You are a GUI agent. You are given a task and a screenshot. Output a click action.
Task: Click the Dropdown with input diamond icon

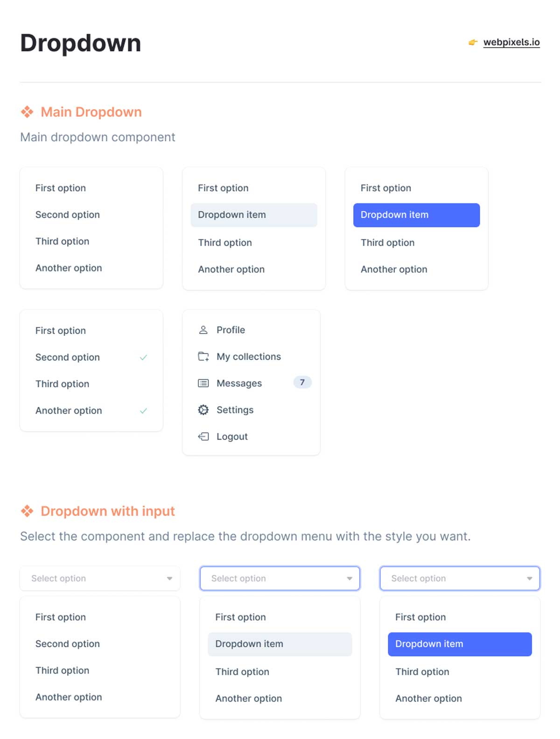coord(27,511)
